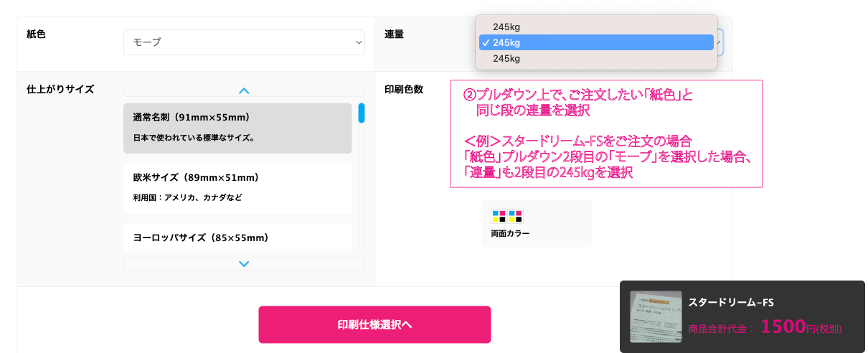Click the gray scrollbar track below the thumb
This screenshot has width=868, height=353.
click(362, 187)
